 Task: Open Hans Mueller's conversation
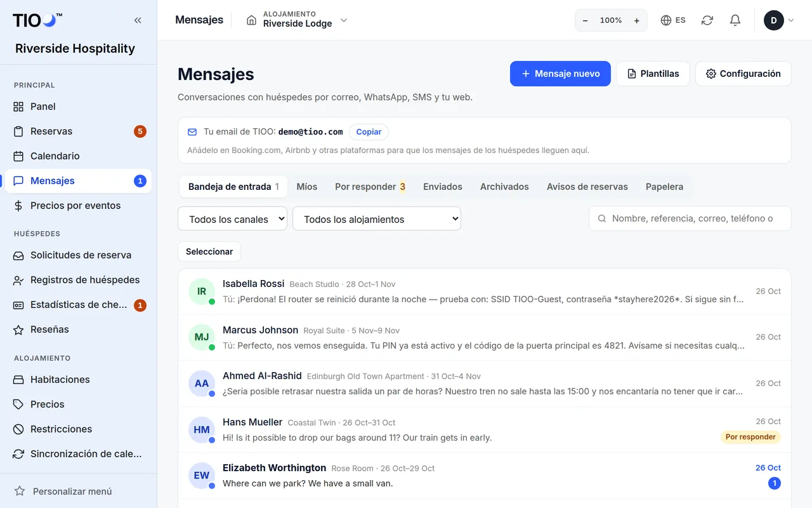[x=485, y=430]
